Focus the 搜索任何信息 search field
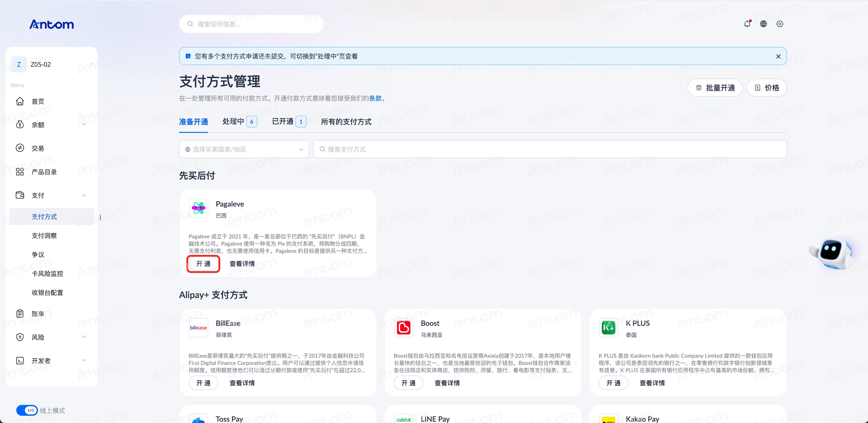This screenshot has width=868, height=423. pyautogui.click(x=251, y=24)
